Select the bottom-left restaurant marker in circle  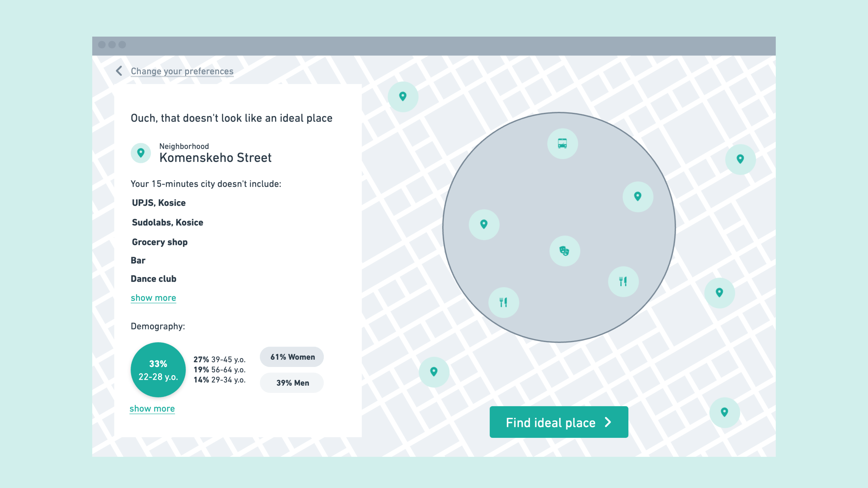pos(503,303)
